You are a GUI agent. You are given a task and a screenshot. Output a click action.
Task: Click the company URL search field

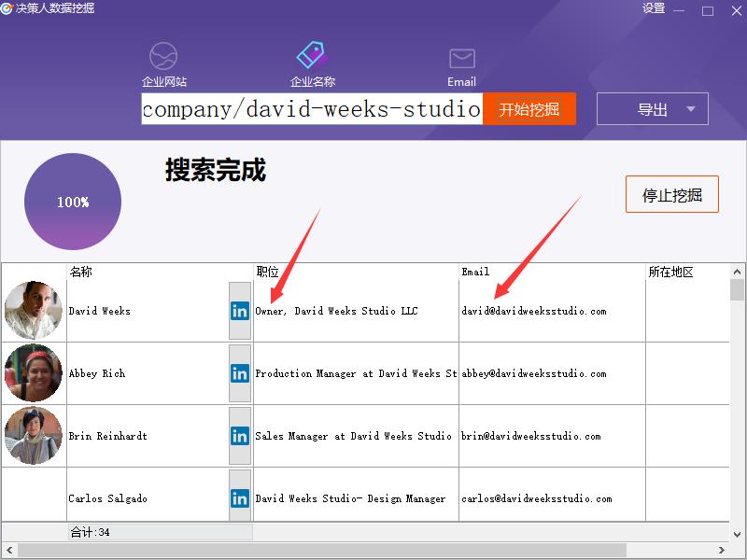point(312,109)
